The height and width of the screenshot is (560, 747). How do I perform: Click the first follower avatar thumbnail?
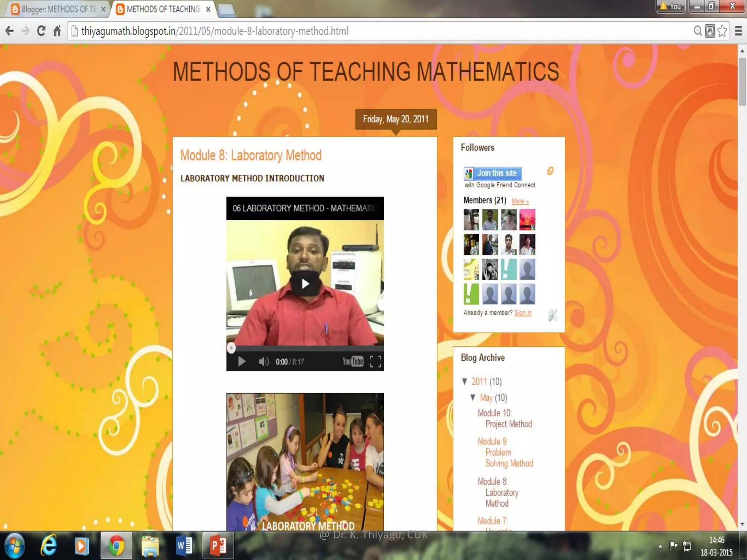pyautogui.click(x=471, y=219)
